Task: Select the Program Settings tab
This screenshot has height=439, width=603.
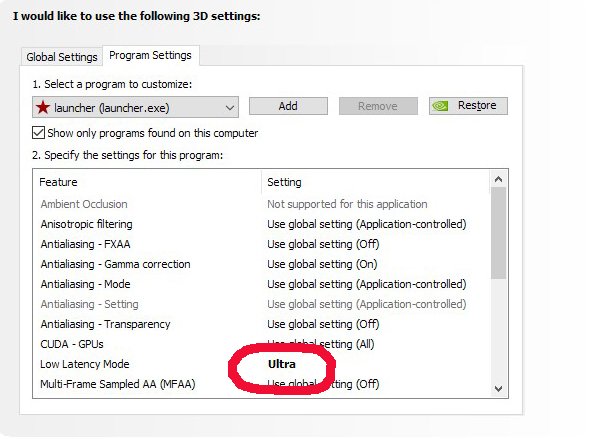Action: pyautogui.click(x=150, y=55)
